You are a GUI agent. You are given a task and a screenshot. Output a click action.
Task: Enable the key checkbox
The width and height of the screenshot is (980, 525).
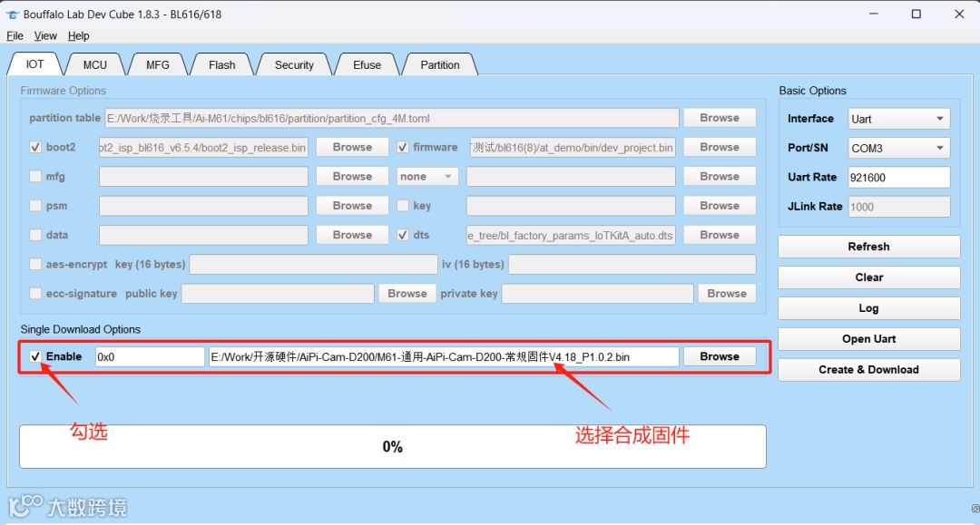[403, 206]
